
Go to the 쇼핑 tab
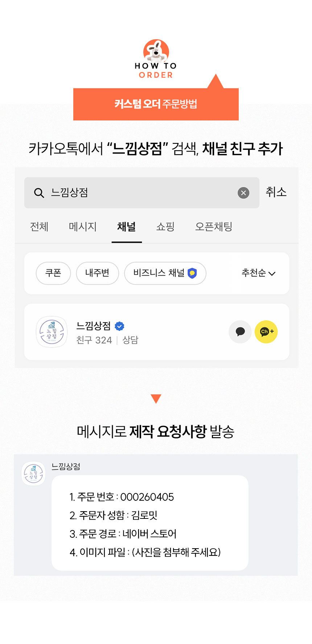coord(165,227)
